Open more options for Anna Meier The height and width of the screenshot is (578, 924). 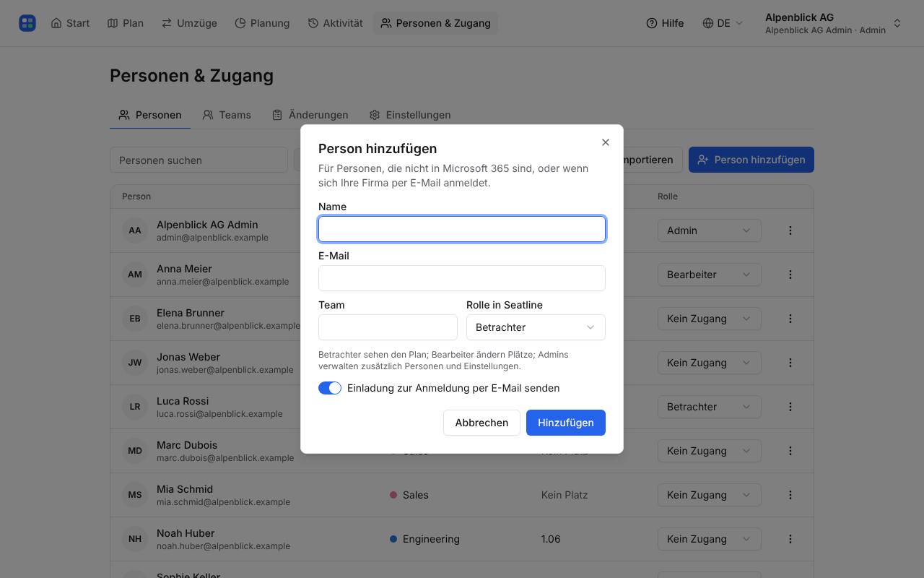[x=790, y=275]
